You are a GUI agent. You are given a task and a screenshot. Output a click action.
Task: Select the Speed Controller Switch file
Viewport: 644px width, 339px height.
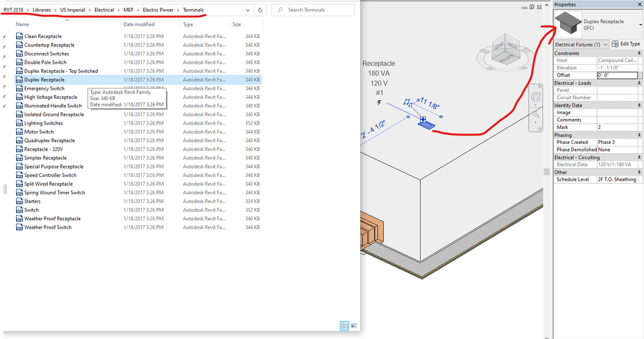(x=50, y=175)
